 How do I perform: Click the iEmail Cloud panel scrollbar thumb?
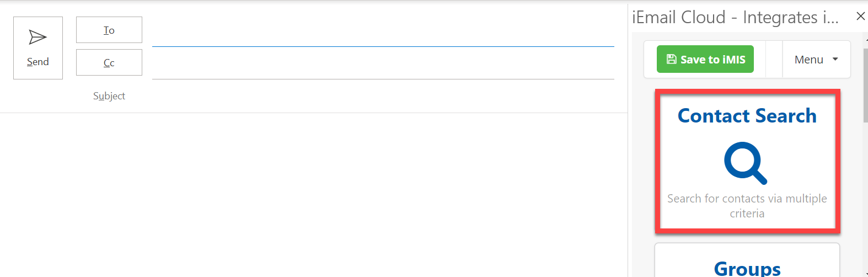point(865,83)
